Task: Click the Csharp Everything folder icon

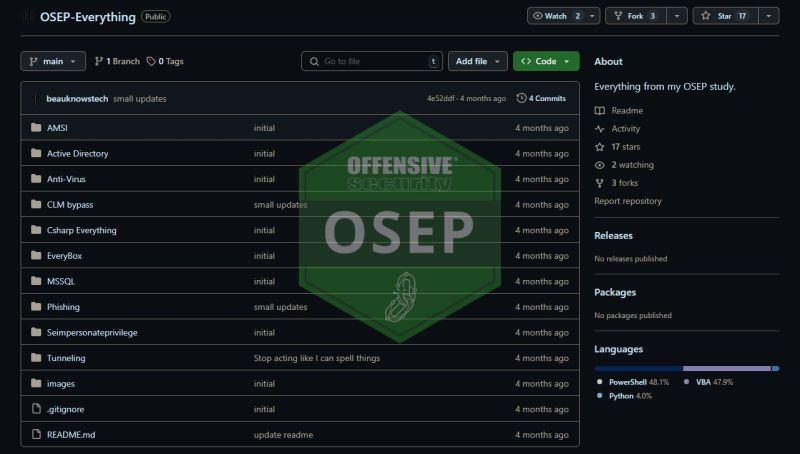Action: point(36,230)
